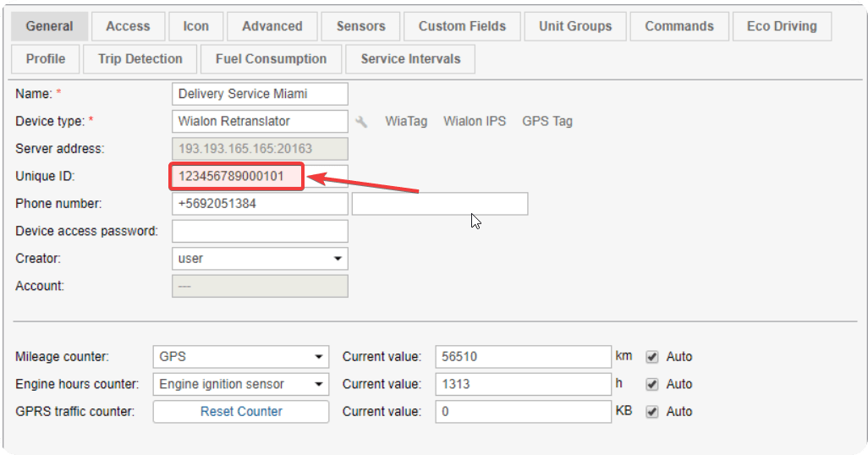Click the GPS Tag link

point(547,121)
